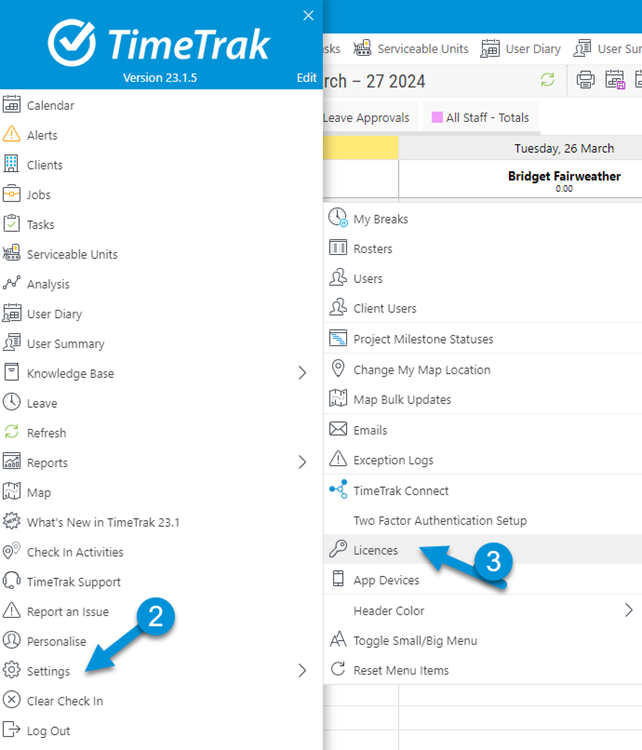Click the TimeTrak Connect share icon
The width and height of the screenshot is (642, 750).
338,490
